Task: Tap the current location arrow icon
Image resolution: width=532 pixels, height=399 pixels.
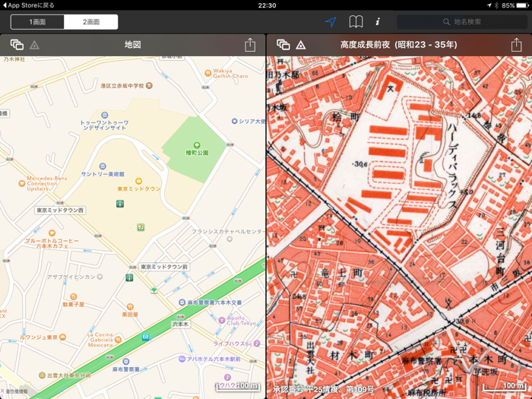Action: point(331,22)
